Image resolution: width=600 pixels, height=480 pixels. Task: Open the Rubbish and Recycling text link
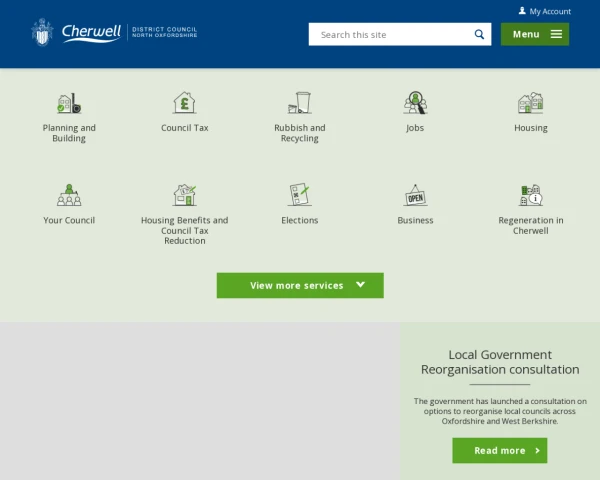(300, 133)
